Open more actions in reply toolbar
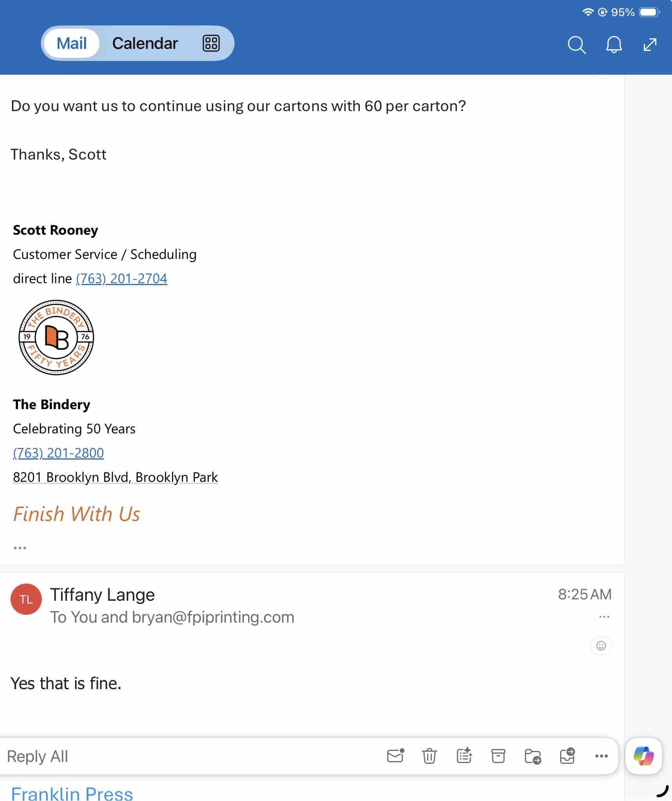The image size is (672, 801). point(601,756)
